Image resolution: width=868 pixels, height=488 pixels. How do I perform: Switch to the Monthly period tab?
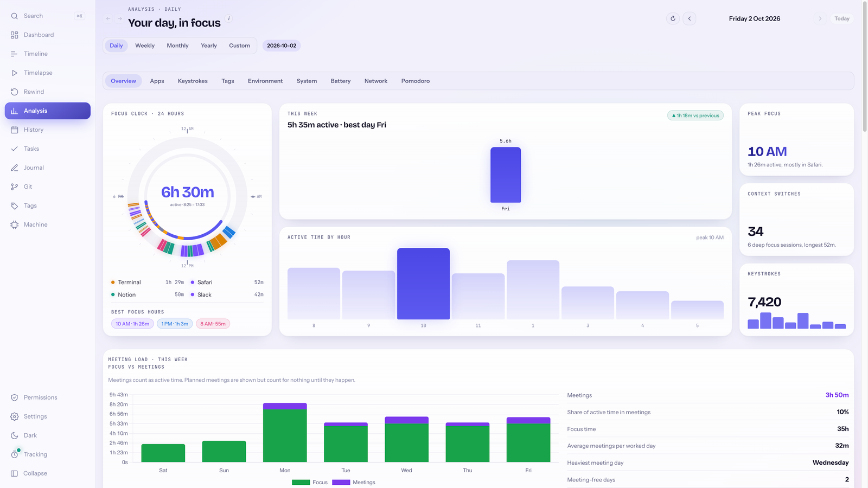(177, 46)
